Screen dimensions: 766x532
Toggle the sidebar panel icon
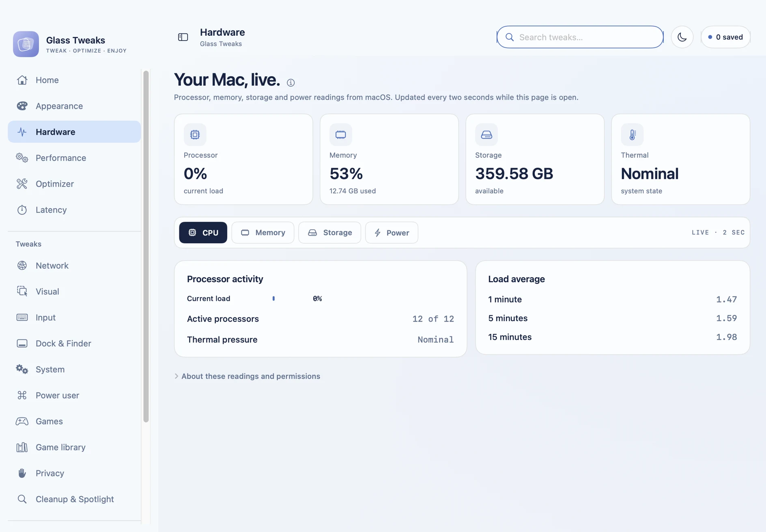point(183,37)
